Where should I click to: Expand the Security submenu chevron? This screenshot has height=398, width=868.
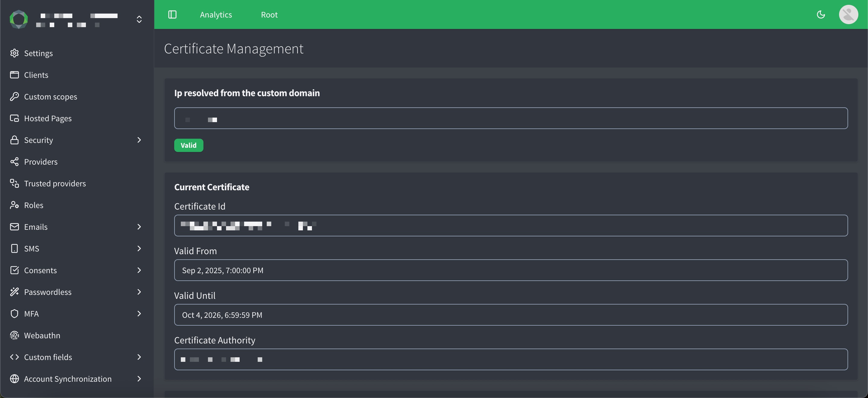(139, 140)
